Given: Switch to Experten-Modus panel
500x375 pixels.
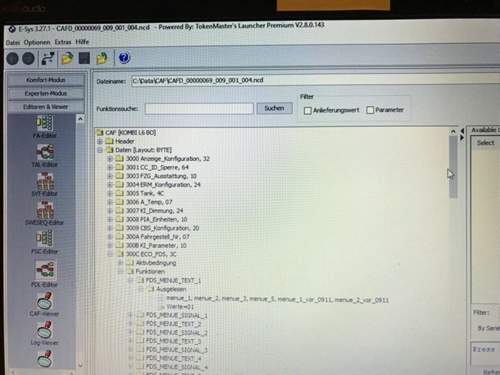Looking at the screenshot, I should coord(46,93).
